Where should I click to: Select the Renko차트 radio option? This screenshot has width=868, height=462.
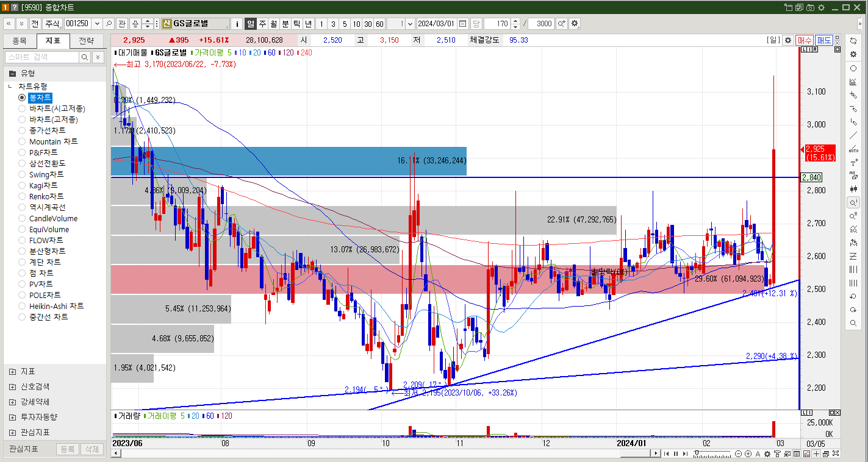click(x=22, y=196)
